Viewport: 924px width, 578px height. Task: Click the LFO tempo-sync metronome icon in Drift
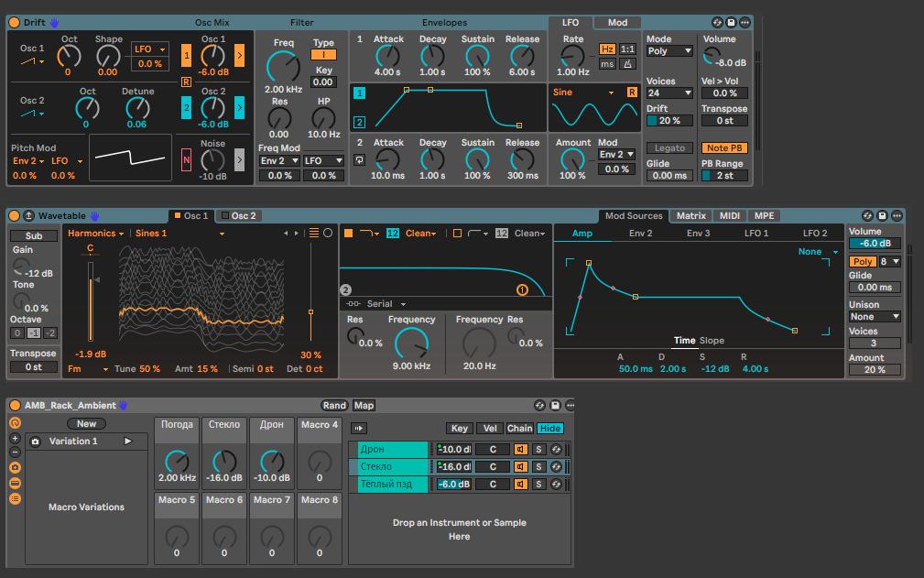pos(627,63)
